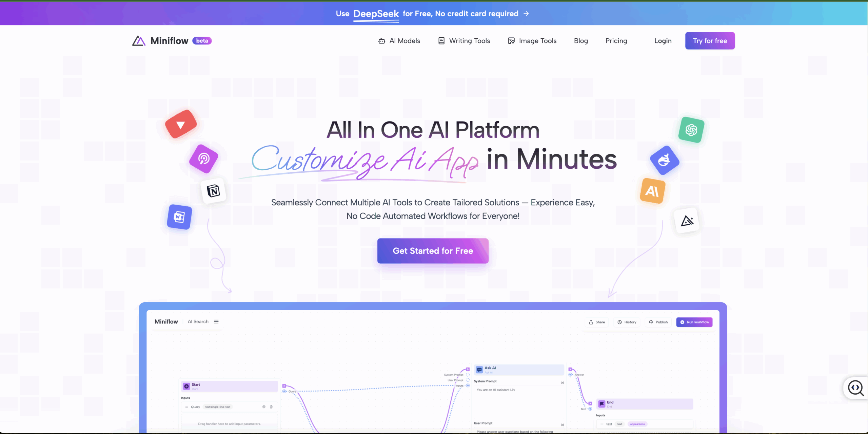Click the System Prompt input port circle

[x=468, y=375]
